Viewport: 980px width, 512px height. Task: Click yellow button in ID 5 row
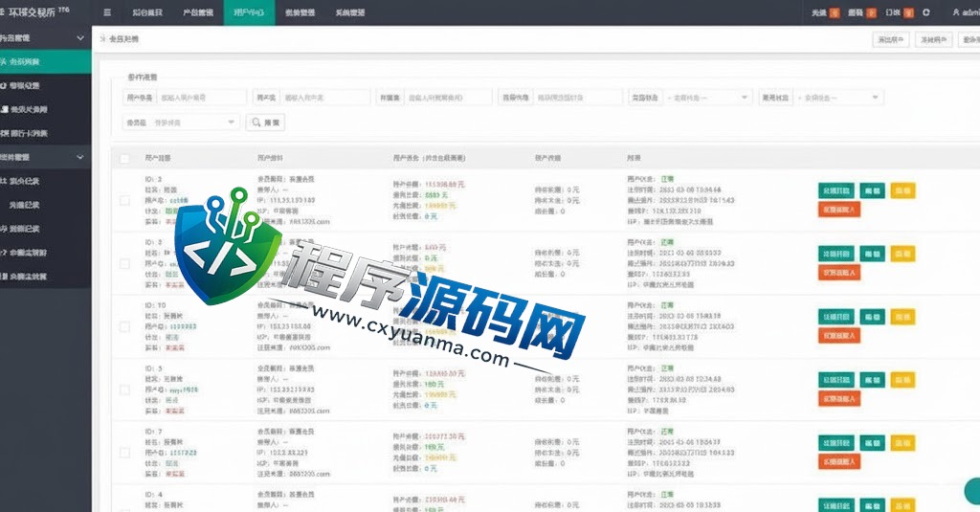(902, 380)
